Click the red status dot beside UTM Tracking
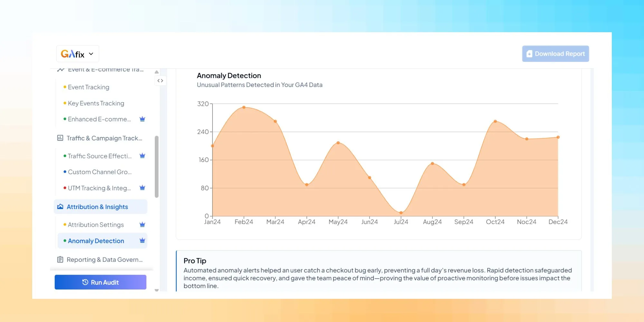 [x=65, y=188]
